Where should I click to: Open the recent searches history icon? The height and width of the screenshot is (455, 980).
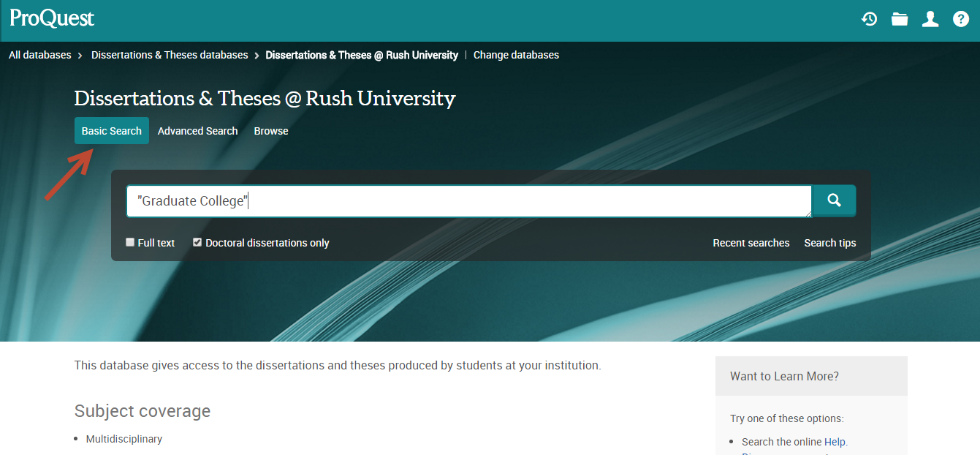point(869,19)
